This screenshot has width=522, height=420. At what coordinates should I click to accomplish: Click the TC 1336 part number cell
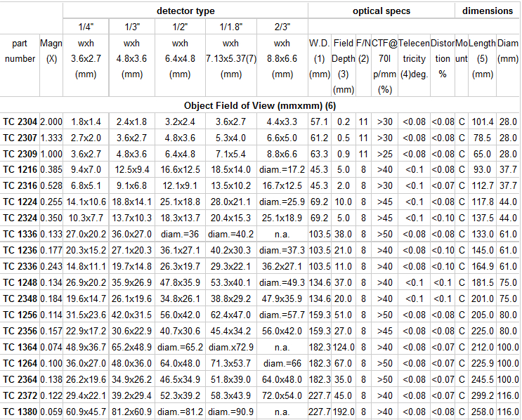click(x=20, y=234)
